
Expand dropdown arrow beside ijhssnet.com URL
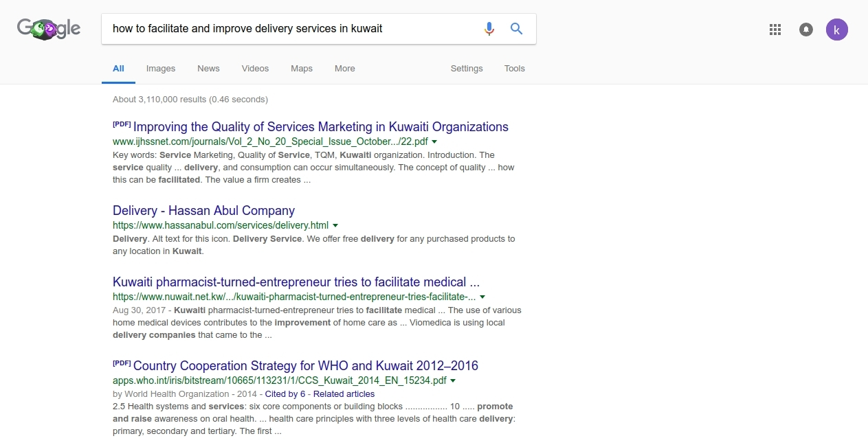[x=434, y=141]
